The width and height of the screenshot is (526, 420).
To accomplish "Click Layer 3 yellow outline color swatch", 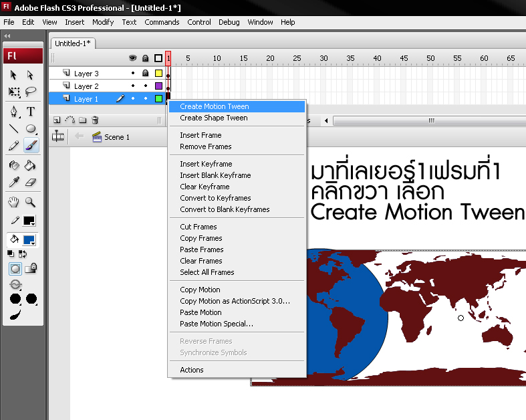I will click(158, 73).
